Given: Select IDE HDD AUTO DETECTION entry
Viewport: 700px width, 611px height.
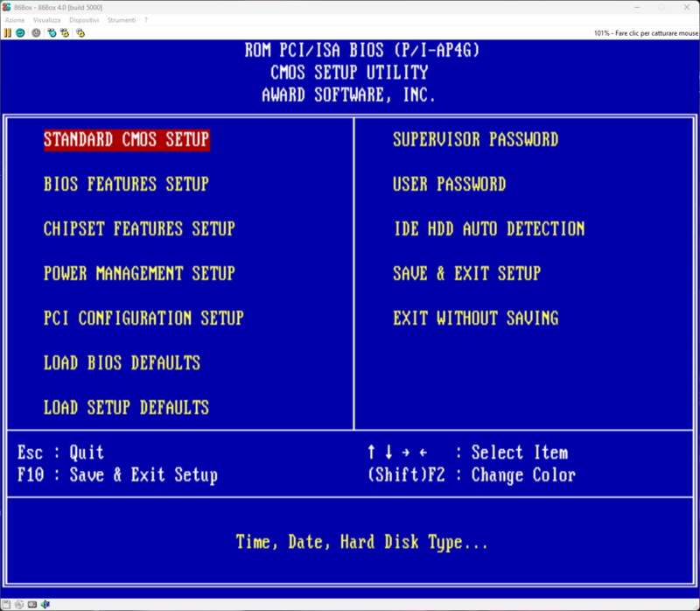Looking at the screenshot, I should [489, 228].
